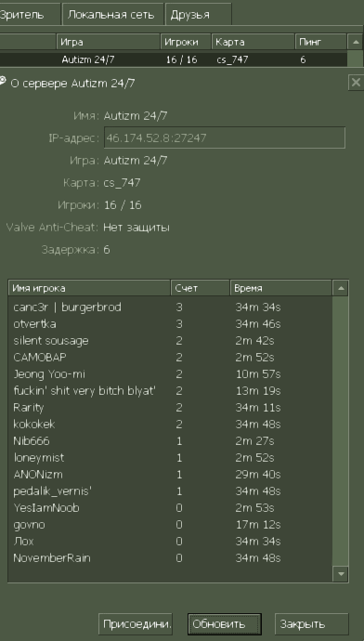Switch to the Друзья tab
This screenshot has width=364, height=641.
[199, 15]
